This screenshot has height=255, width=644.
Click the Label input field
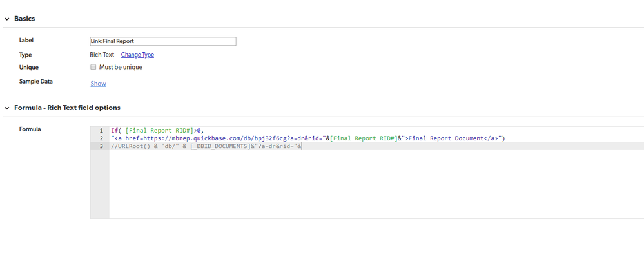tap(163, 41)
